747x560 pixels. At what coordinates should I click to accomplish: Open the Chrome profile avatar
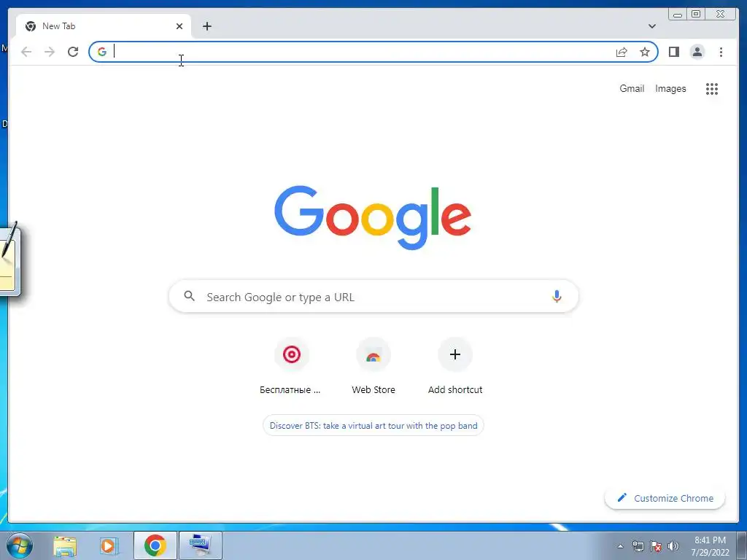pos(697,52)
